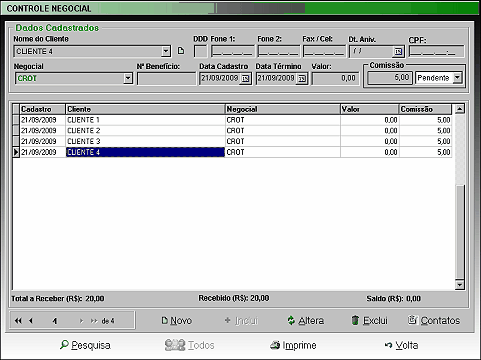Image resolution: width=481 pixels, height=360 pixels.
Task: Select the CLIENTE 3 row cell
Action: [145, 141]
